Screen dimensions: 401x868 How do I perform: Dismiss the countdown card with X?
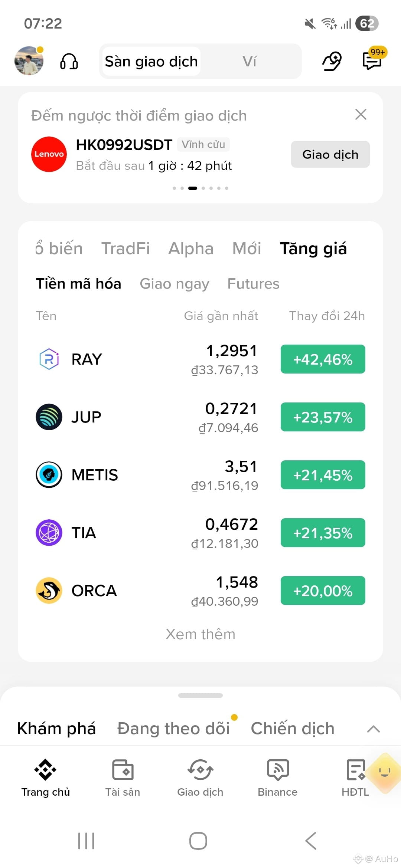pyautogui.click(x=361, y=114)
